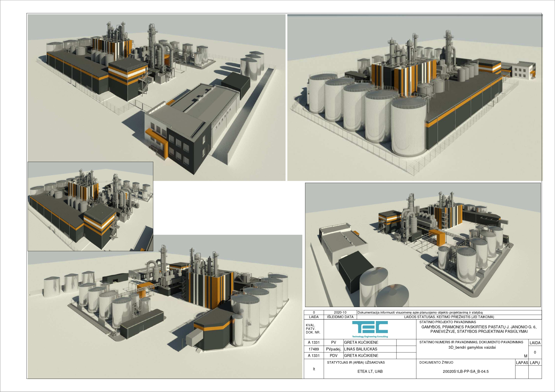
Task: Select the framed right-side aerial rendering
Action: pyautogui.click(x=423, y=244)
